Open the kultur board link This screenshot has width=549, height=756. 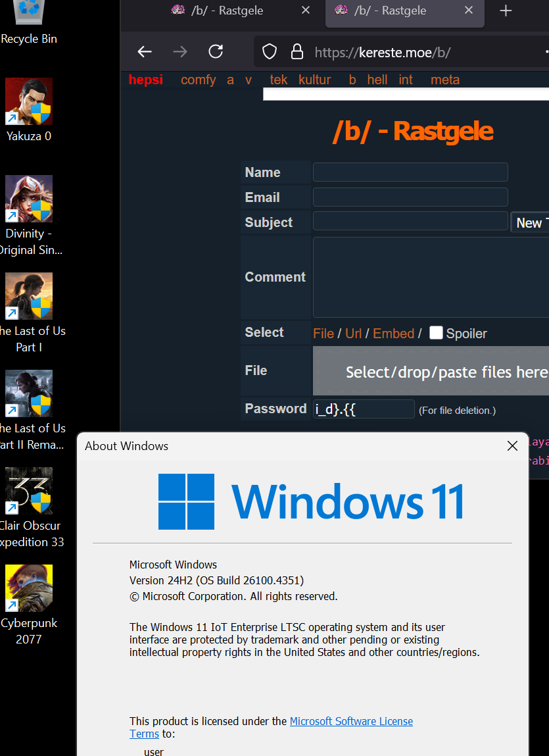click(x=315, y=80)
